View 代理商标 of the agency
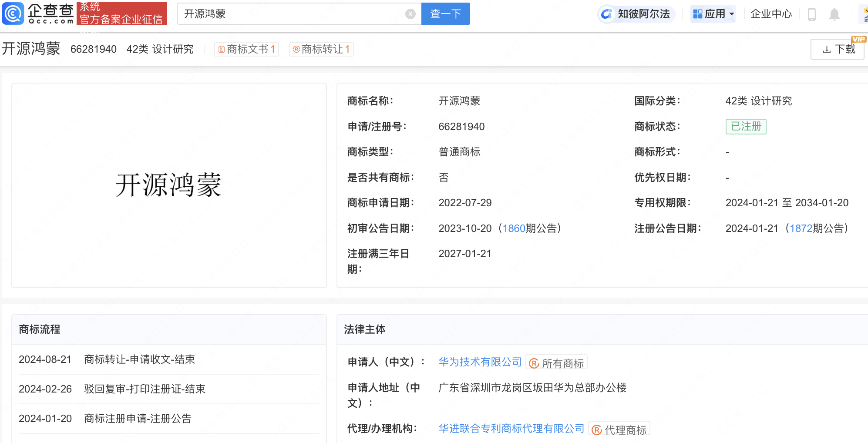Image resolution: width=868 pixels, height=443 pixels. click(x=619, y=430)
